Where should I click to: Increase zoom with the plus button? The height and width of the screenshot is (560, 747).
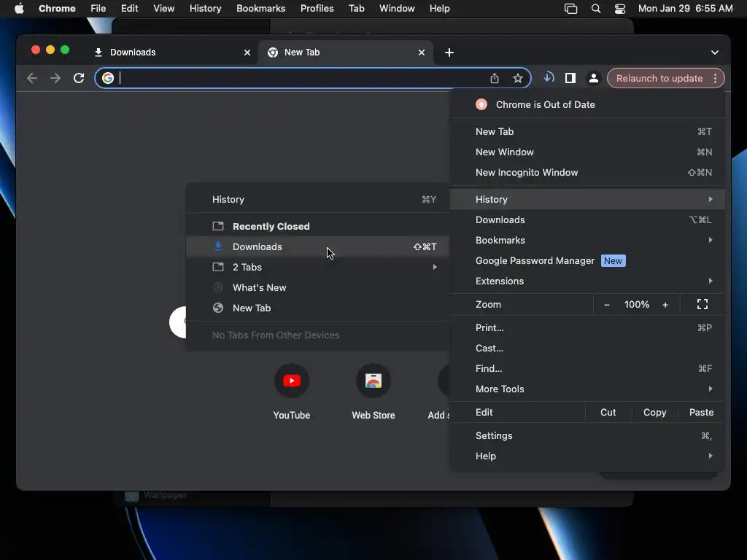point(665,305)
